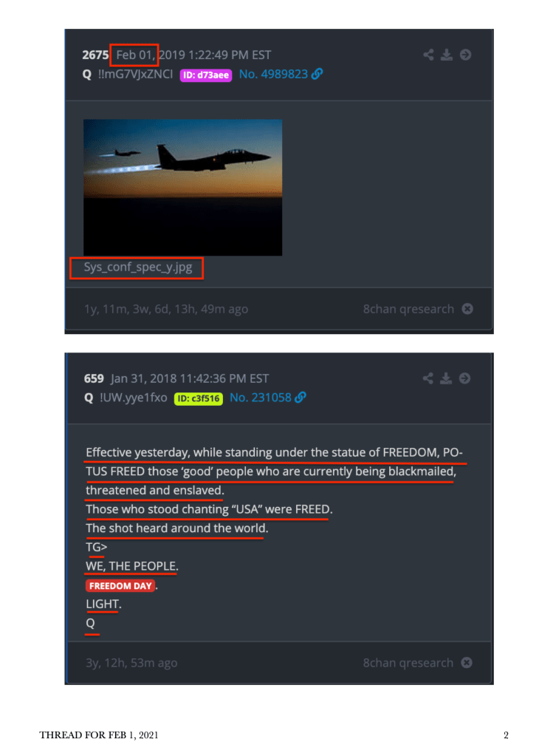Click the Sys_conf_spec_y.jpg filename
Viewport: 556px width, 756px height.
138,267
